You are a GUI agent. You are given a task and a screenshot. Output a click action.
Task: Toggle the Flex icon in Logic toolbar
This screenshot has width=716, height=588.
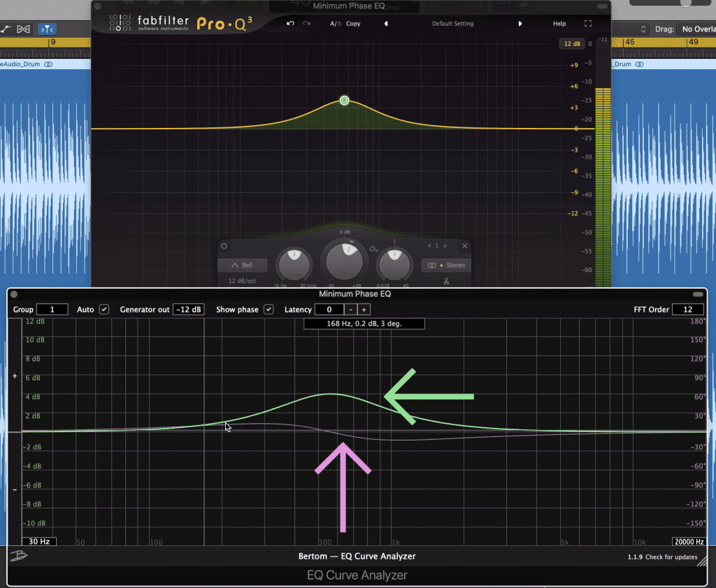(23, 29)
